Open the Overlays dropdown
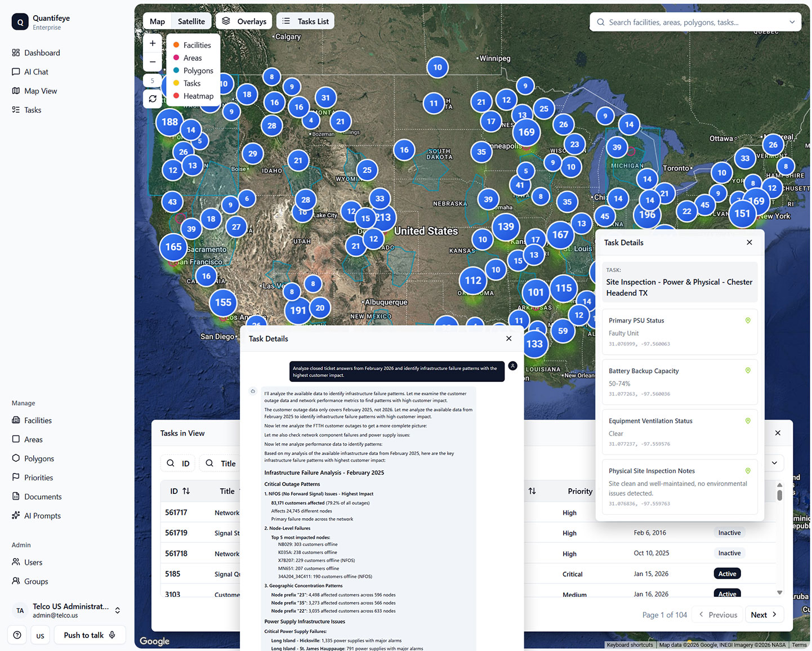812x651 pixels. [244, 21]
